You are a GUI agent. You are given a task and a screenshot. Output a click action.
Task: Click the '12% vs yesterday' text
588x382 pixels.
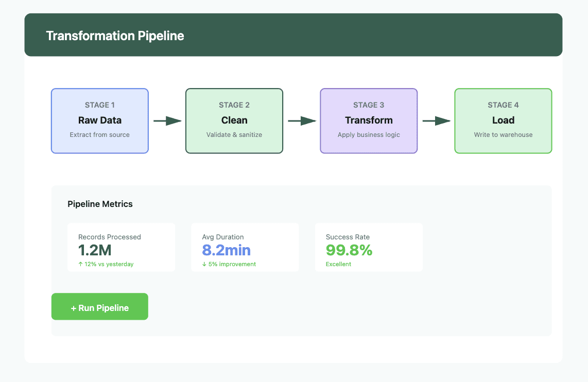106,264
